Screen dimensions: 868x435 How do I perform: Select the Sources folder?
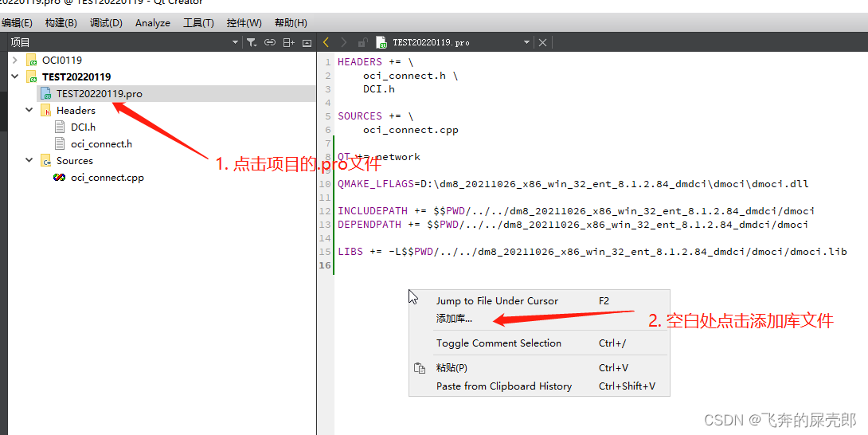[75, 161]
